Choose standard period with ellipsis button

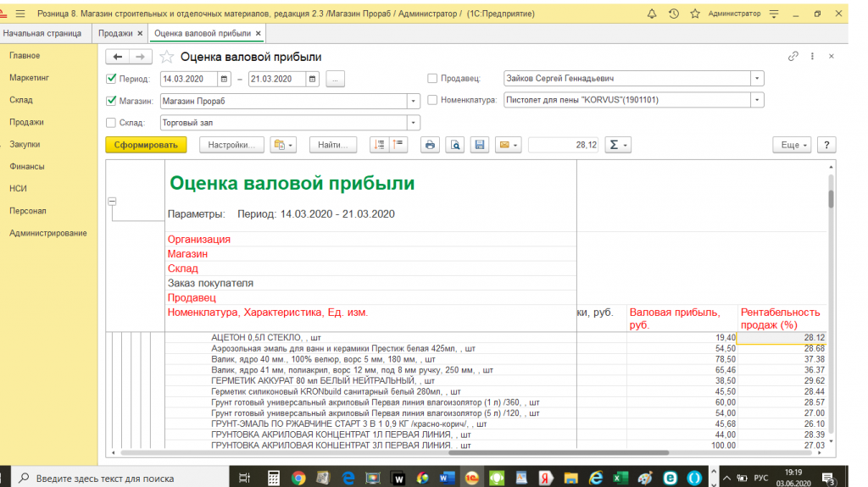[x=335, y=79]
